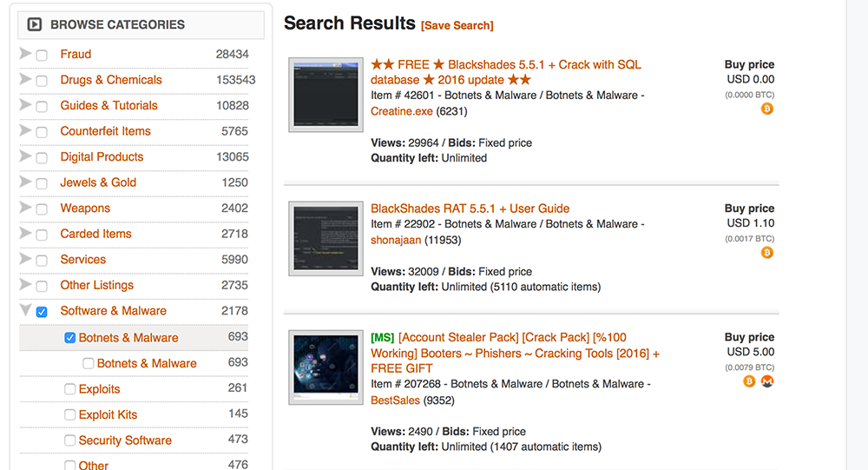Click the Browse Categories play icon
Screen dimensions: 868x470
(35, 24)
